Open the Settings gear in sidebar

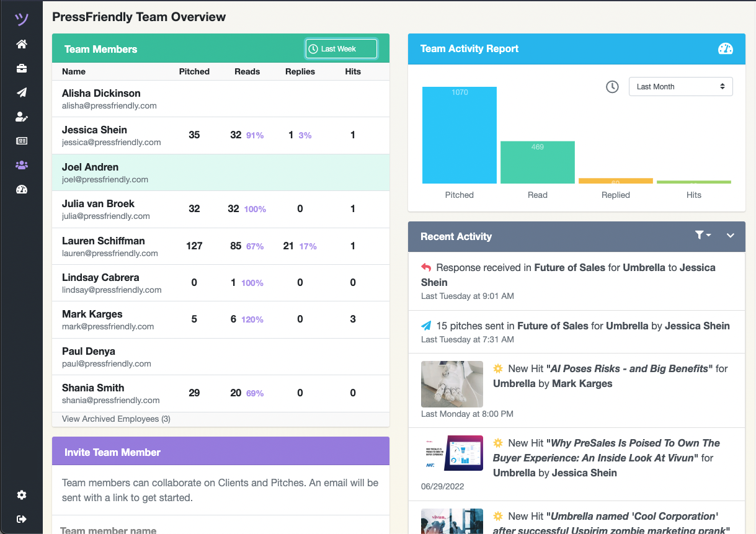click(x=21, y=495)
